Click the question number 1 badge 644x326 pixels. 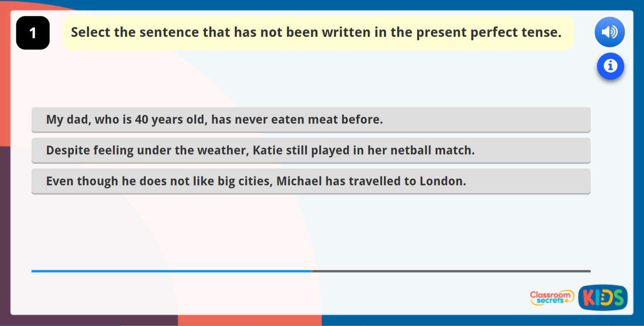(x=33, y=32)
